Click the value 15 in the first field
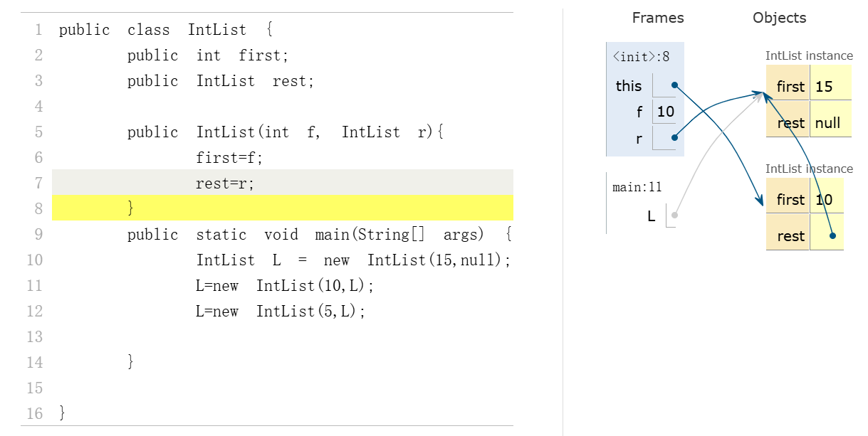 [824, 87]
